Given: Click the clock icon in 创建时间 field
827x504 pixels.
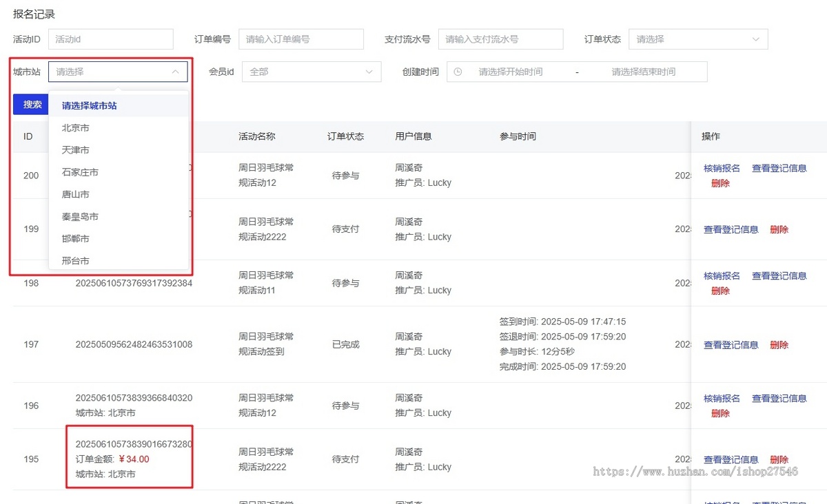Looking at the screenshot, I should (x=458, y=71).
